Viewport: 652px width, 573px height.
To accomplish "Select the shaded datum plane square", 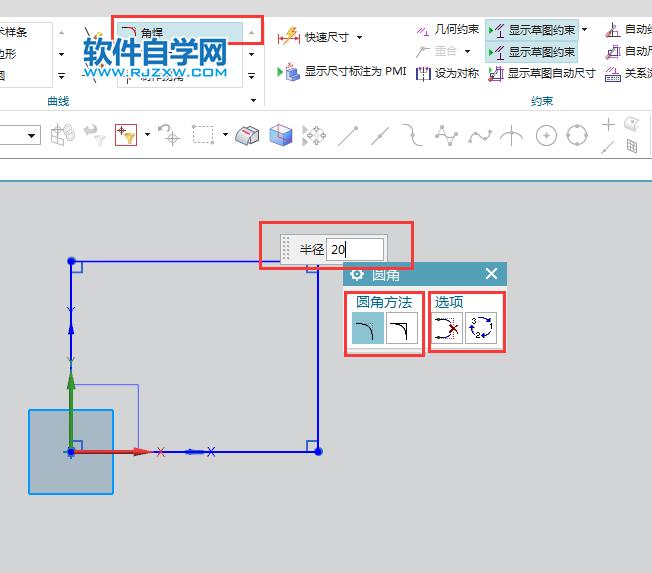I will (x=71, y=452).
